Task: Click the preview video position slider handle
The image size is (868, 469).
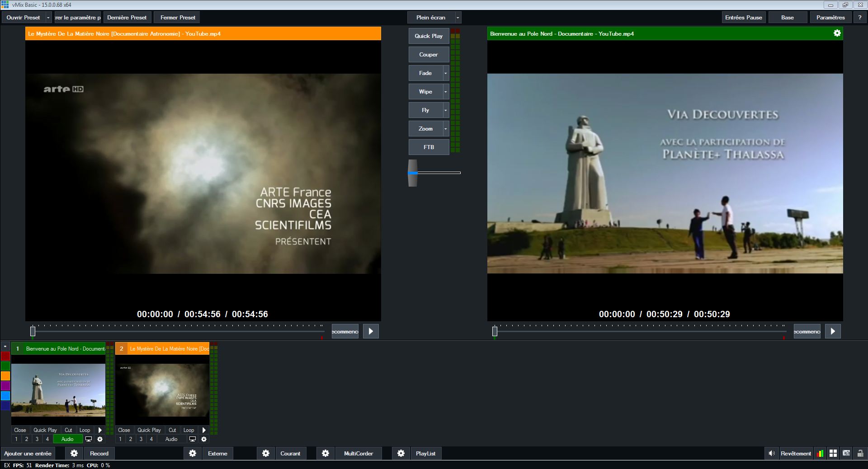Action: 33,331
